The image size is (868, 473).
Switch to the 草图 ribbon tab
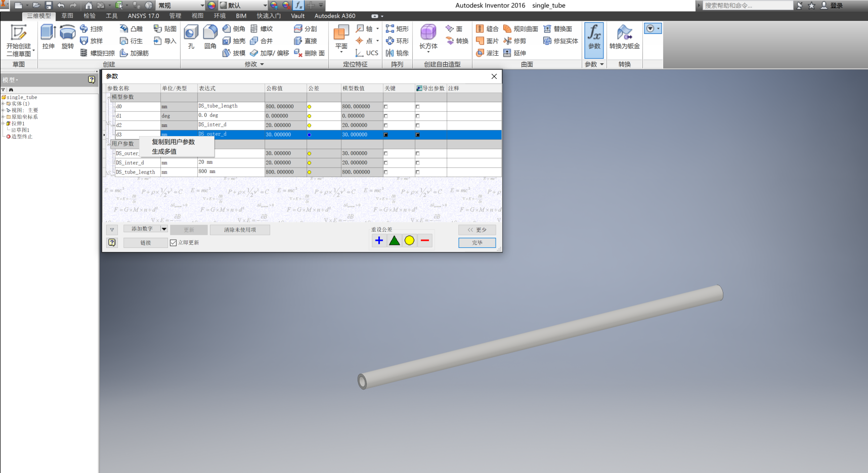(67, 16)
